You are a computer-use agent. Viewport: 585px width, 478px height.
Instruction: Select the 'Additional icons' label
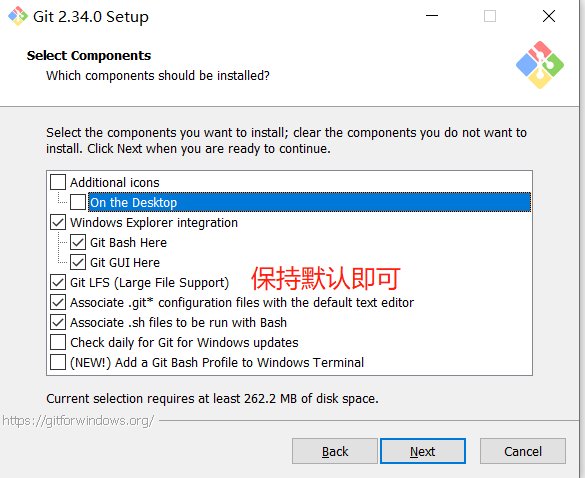(115, 182)
